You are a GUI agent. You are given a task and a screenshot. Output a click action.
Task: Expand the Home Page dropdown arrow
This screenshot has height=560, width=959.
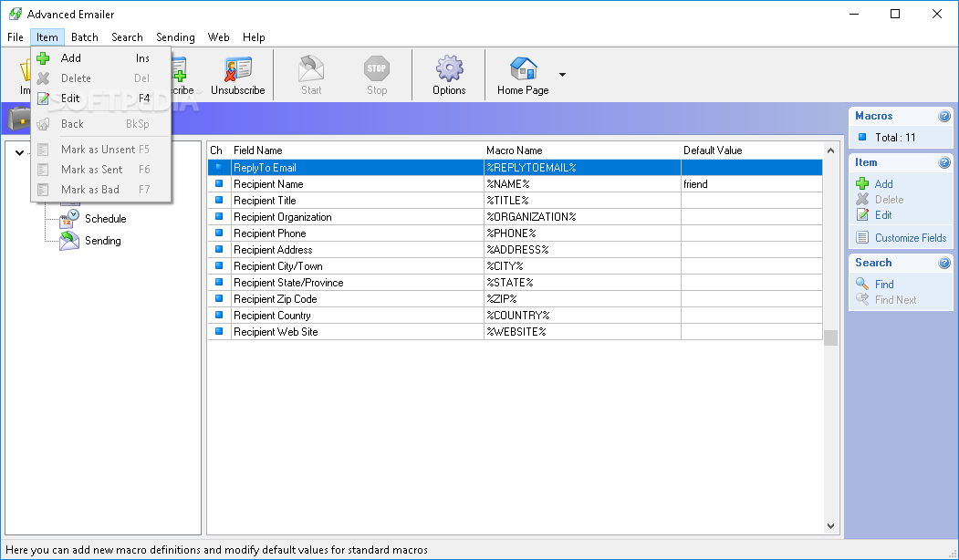point(562,75)
